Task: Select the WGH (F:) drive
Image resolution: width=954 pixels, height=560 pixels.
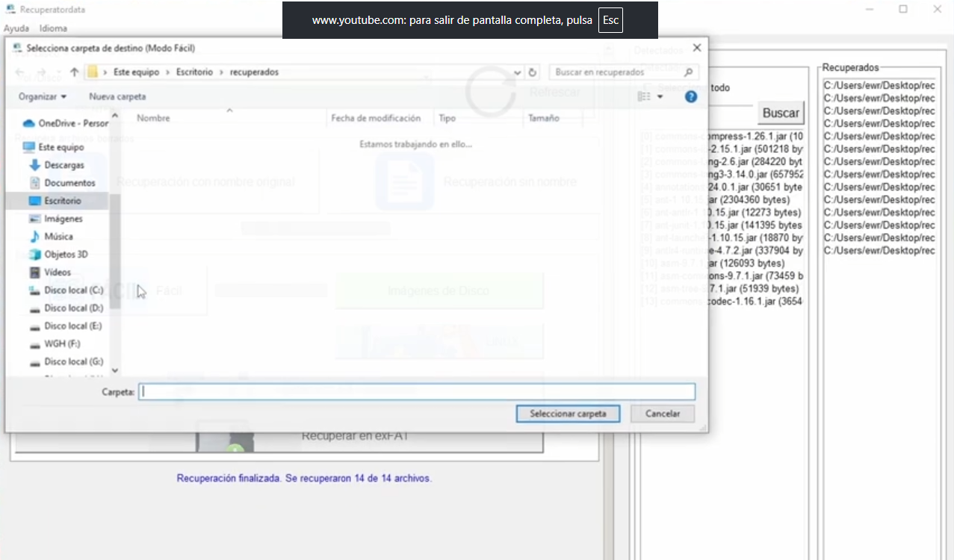Action: click(x=62, y=344)
